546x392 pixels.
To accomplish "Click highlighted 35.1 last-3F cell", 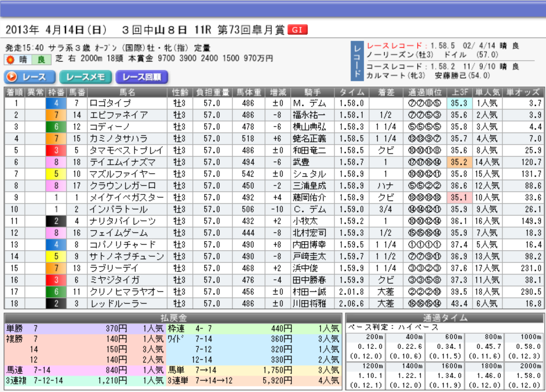I will tap(459, 197).
